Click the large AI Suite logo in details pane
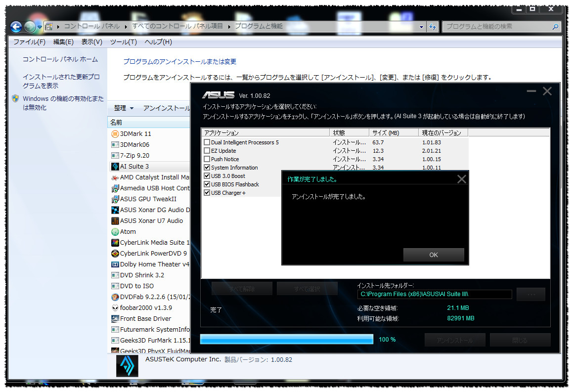The image size is (573, 392). click(x=127, y=366)
